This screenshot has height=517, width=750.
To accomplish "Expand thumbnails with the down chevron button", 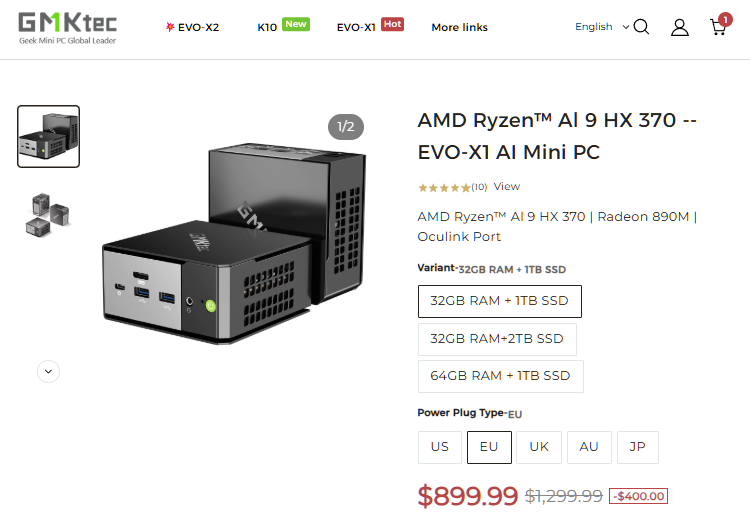I will tap(48, 372).
